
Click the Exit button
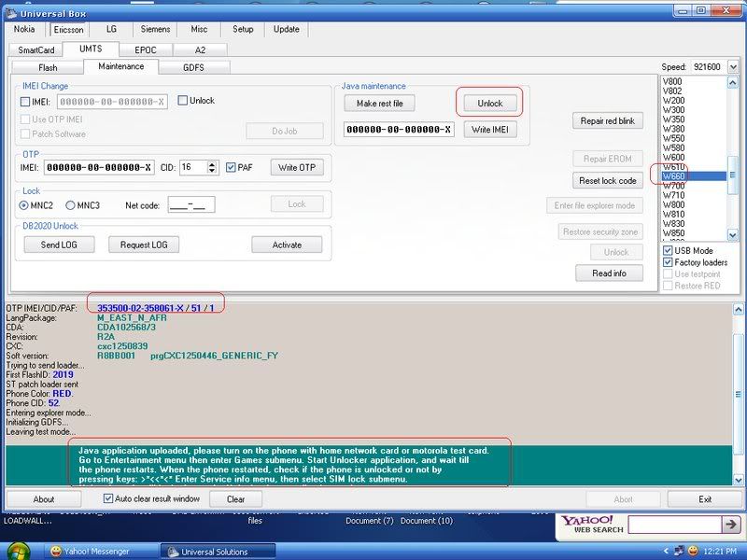coord(705,499)
